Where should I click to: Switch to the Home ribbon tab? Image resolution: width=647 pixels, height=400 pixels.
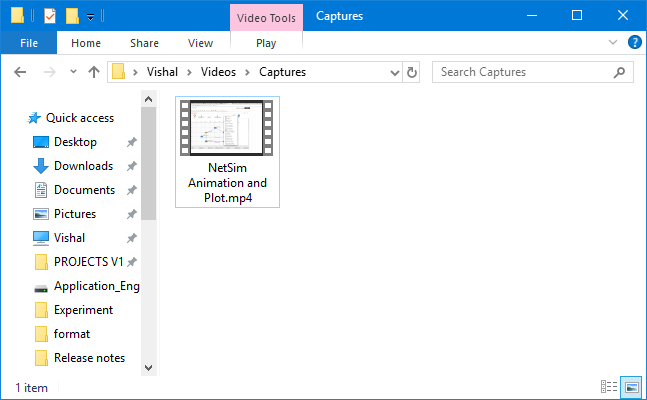pyautogui.click(x=86, y=43)
